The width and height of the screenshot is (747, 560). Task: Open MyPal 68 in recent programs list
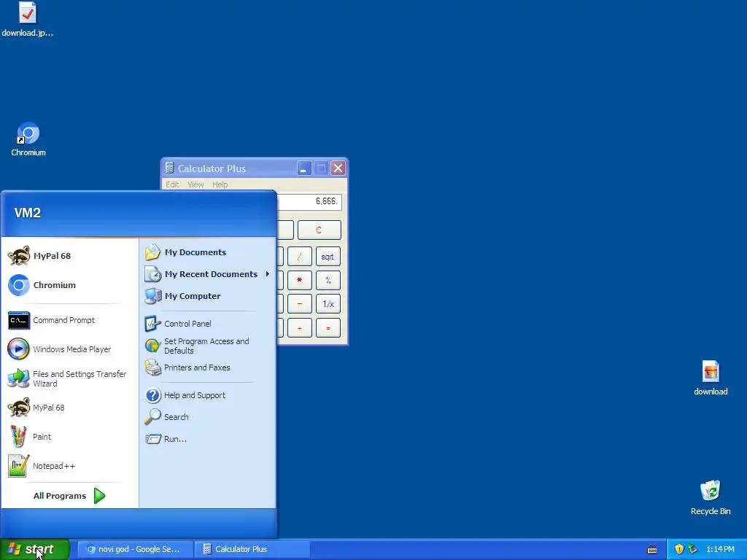click(x=69, y=408)
